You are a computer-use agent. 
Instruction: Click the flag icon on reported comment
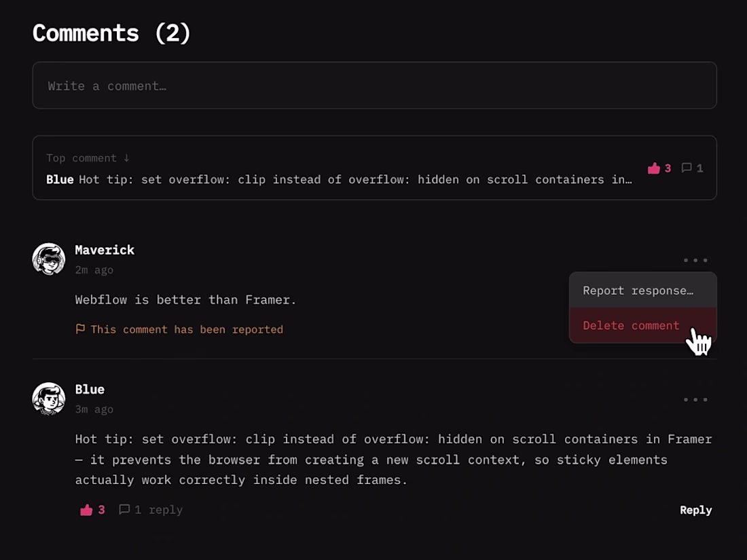click(80, 329)
